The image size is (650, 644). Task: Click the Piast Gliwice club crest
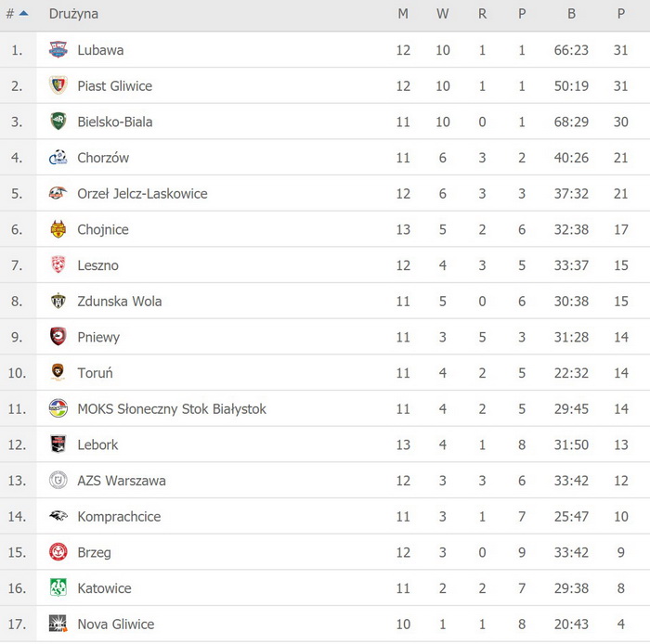(x=58, y=85)
